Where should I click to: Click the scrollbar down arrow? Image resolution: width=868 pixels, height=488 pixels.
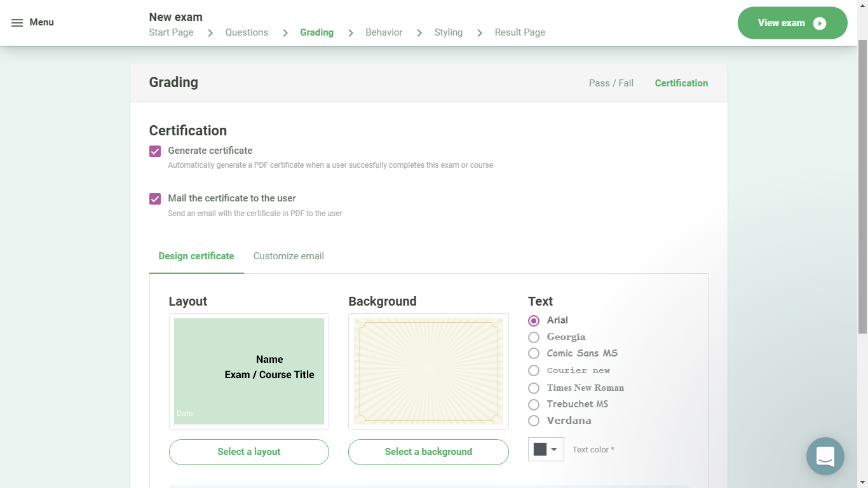point(862,482)
